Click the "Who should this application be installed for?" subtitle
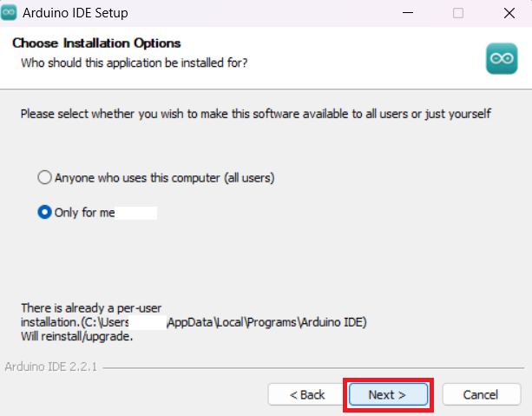This screenshot has width=532, height=416. coord(135,63)
